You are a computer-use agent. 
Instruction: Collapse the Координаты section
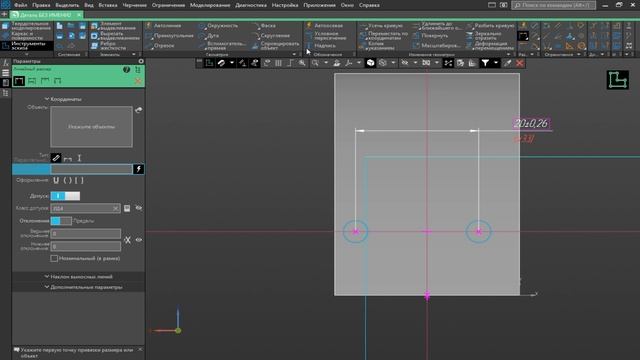pos(63,99)
